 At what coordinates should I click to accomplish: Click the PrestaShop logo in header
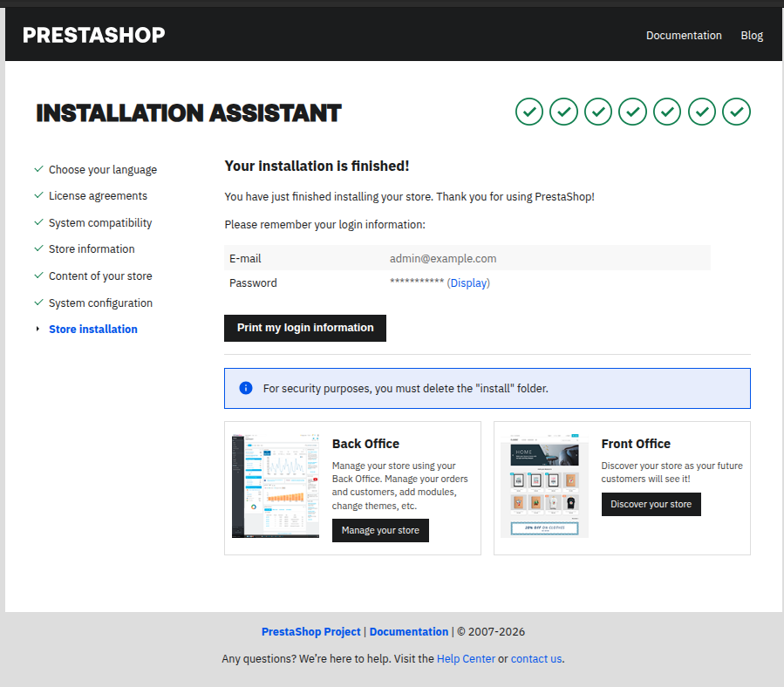click(x=93, y=35)
